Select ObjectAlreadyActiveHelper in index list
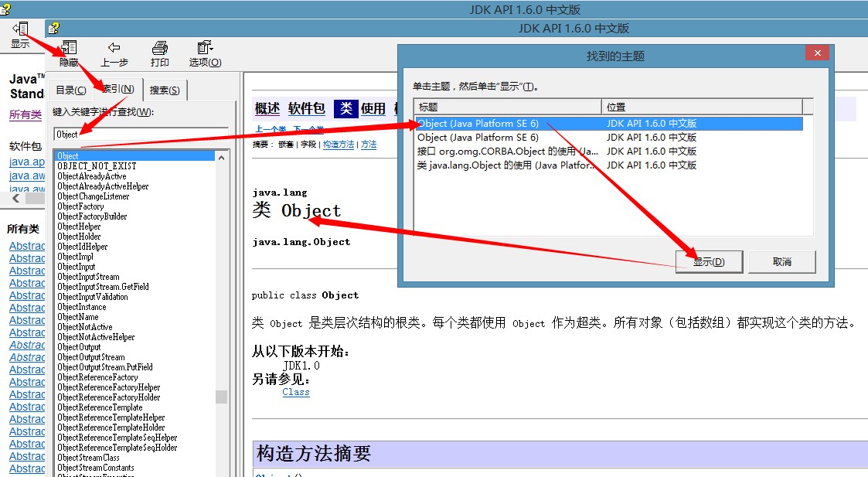868x477 pixels. [x=103, y=186]
